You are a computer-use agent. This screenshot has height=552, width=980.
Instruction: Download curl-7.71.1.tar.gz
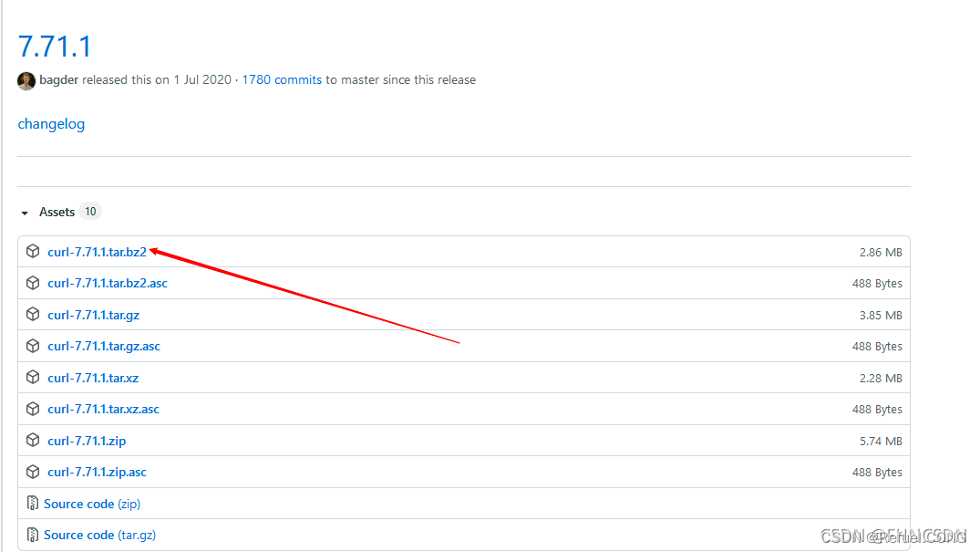pyautogui.click(x=94, y=315)
